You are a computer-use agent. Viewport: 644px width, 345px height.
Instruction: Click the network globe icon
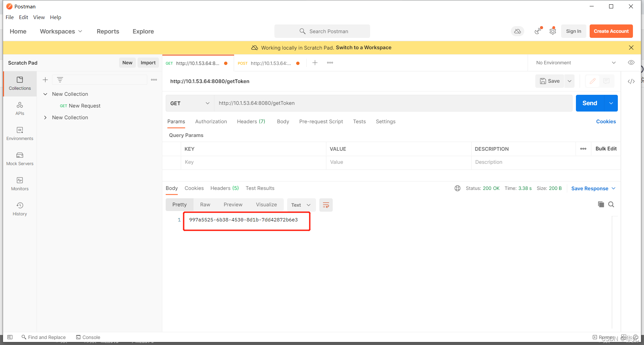(x=458, y=188)
